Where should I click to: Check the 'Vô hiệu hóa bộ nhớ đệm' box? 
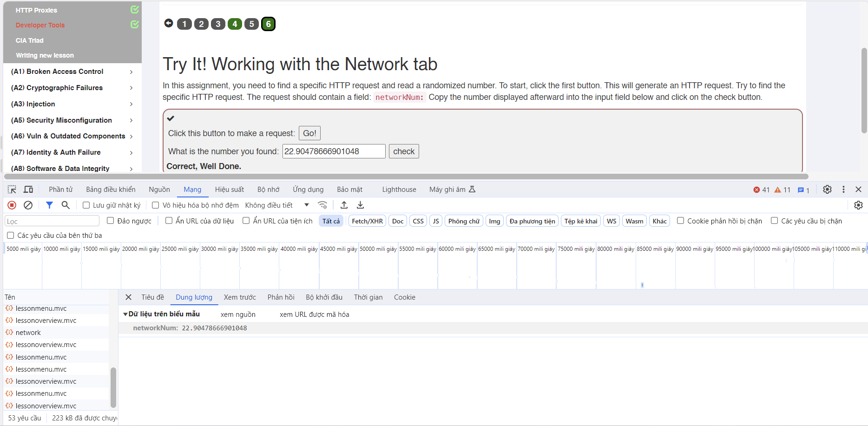pos(156,205)
